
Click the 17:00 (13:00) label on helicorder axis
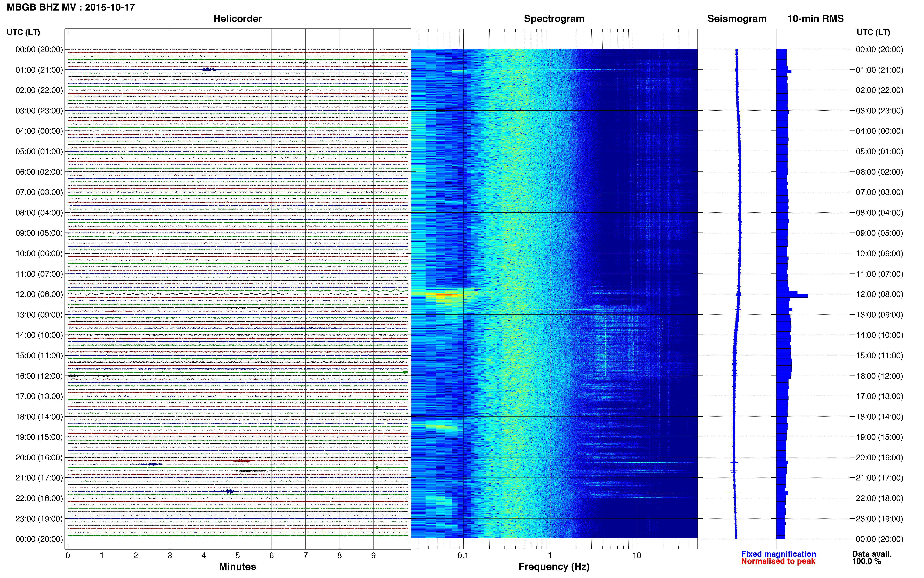[x=39, y=396]
